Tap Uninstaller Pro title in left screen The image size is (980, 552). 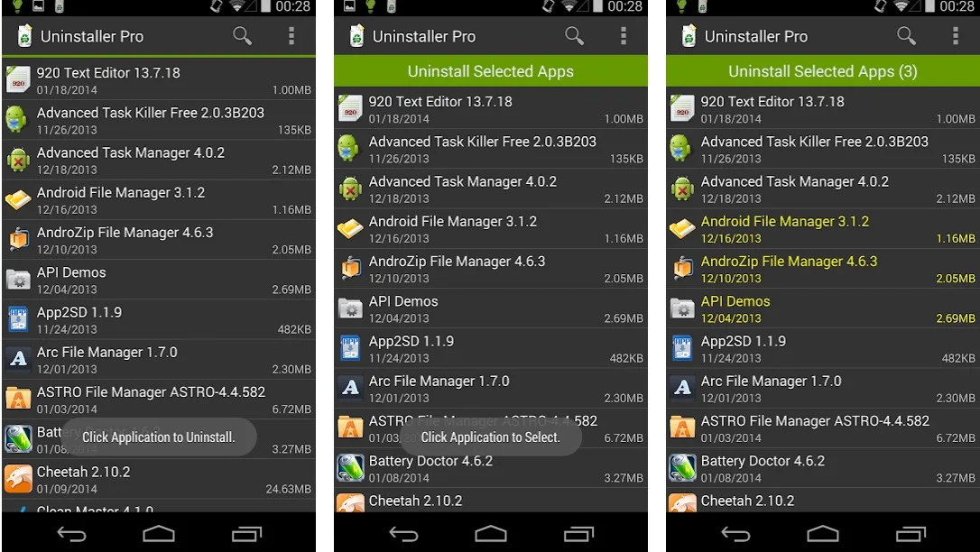92,37
